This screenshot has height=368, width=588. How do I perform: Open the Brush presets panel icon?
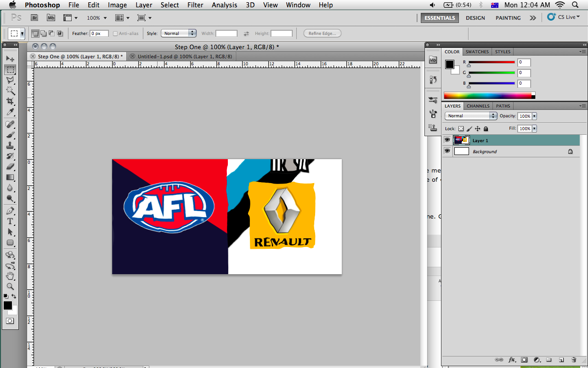[x=433, y=100]
